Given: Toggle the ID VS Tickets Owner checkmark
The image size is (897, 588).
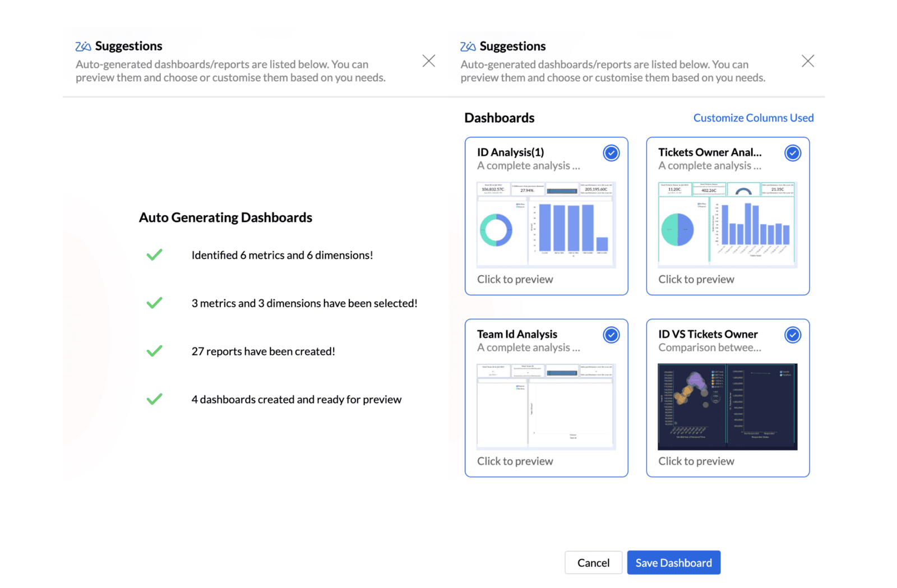Looking at the screenshot, I should point(793,335).
